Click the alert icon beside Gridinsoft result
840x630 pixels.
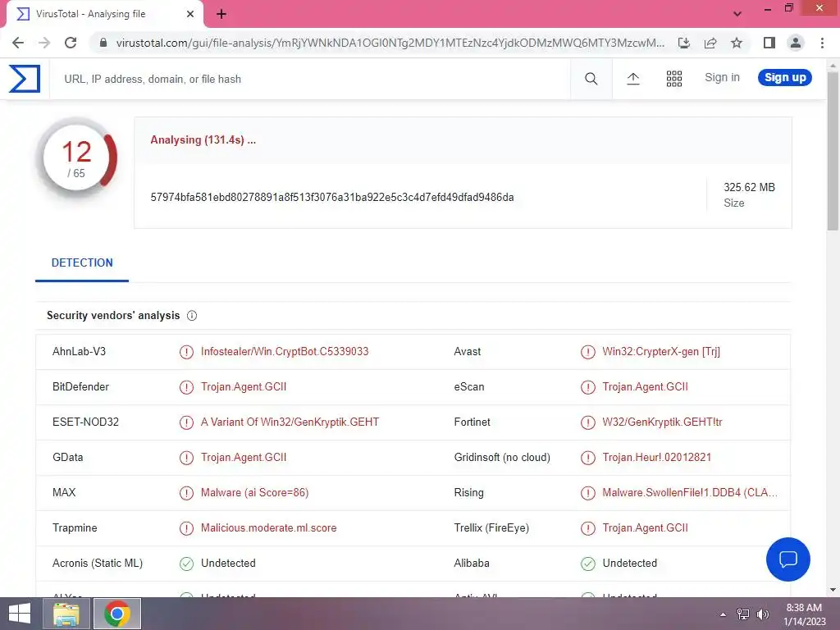(587, 458)
